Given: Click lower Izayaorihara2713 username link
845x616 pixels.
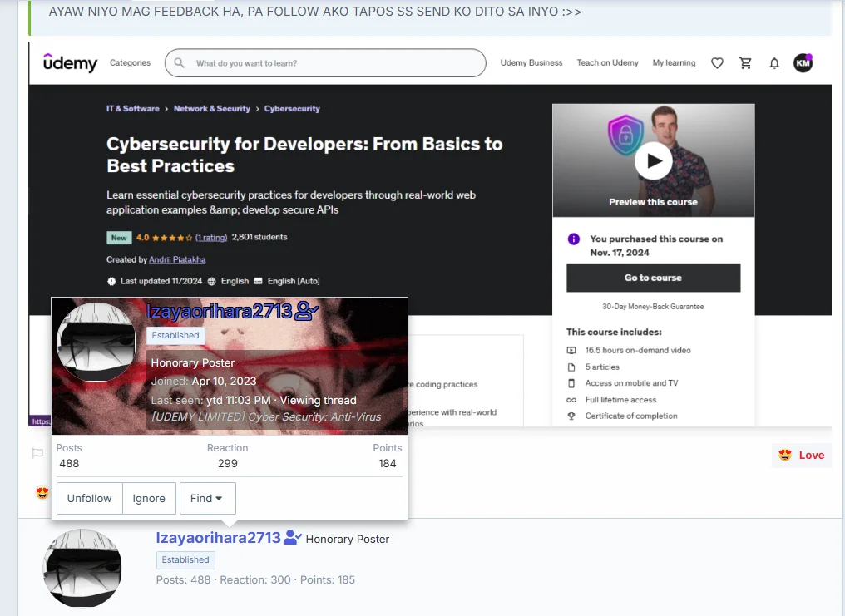Looking at the screenshot, I should coord(218,537).
